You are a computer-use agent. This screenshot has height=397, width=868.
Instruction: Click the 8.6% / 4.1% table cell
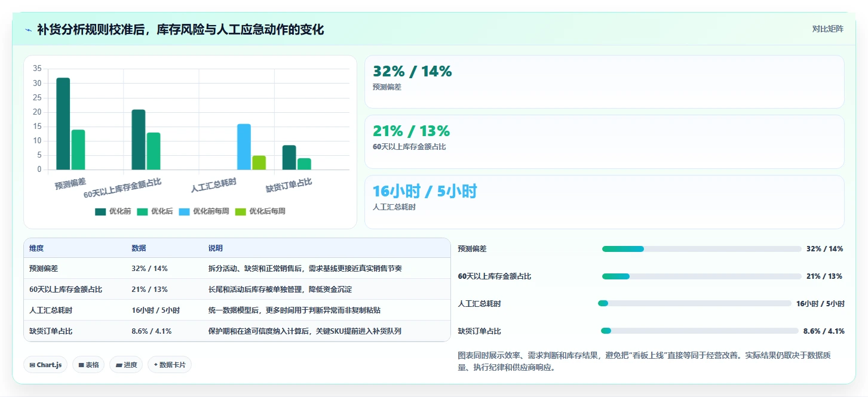pyautogui.click(x=152, y=331)
